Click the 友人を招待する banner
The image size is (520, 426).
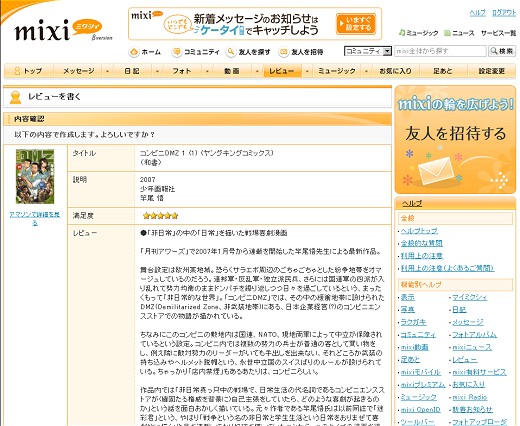tap(455, 140)
